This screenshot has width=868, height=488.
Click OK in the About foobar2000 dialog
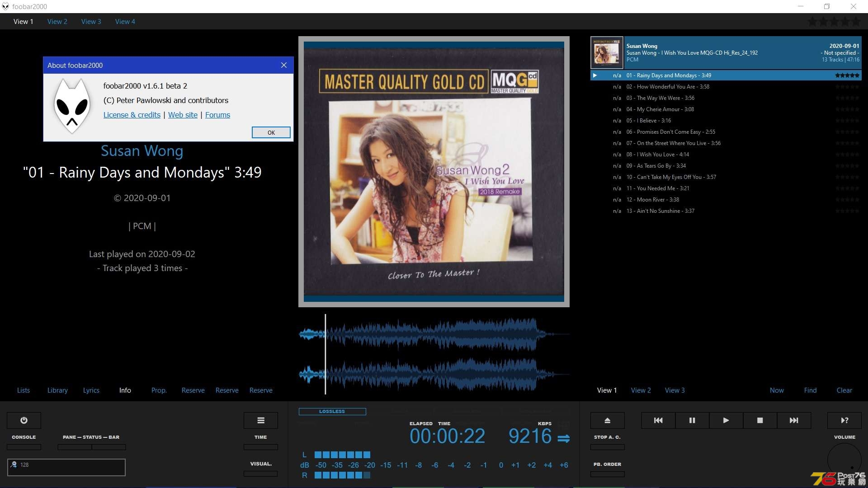click(x=271, y=132)
